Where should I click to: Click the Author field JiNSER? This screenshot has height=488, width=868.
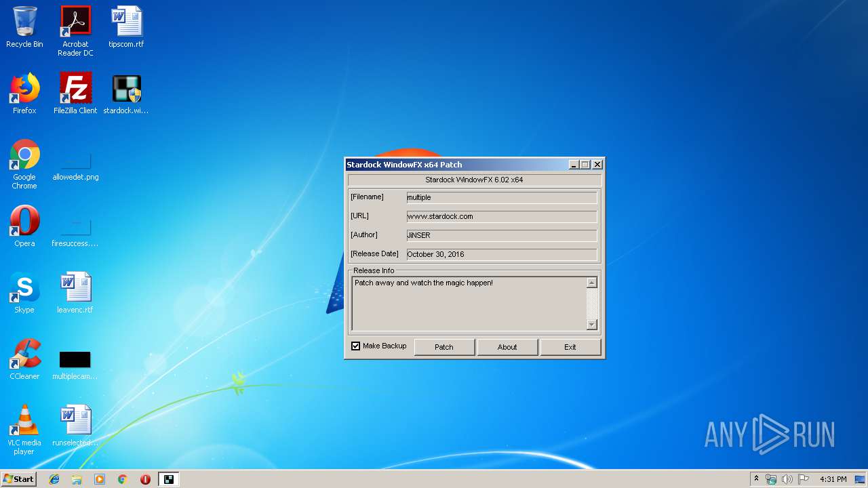pos(502,235)
